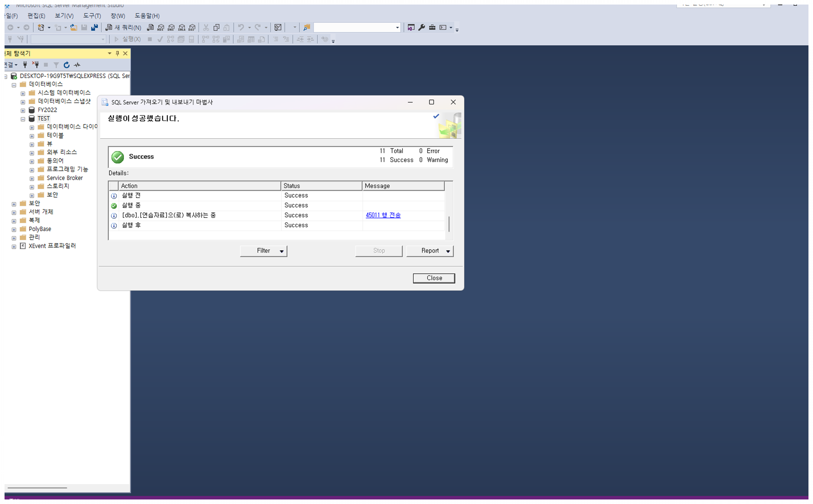Click the DAX query icon
The height and width of the screenshot is (504, 813).
(192, 27)
